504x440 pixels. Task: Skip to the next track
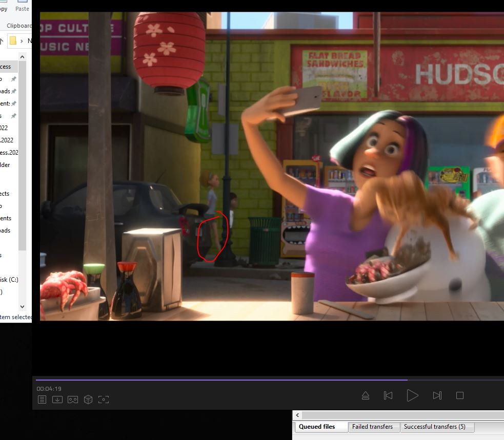coord(437,395)
